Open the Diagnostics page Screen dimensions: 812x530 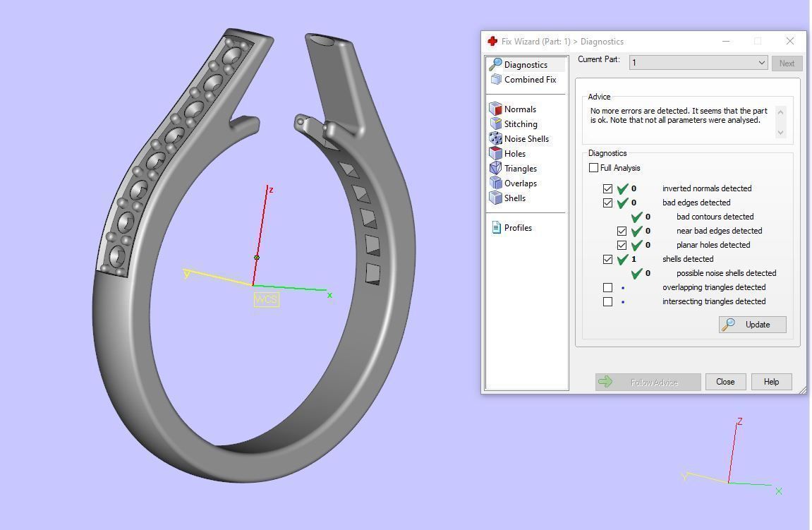[x=526, y=64]
